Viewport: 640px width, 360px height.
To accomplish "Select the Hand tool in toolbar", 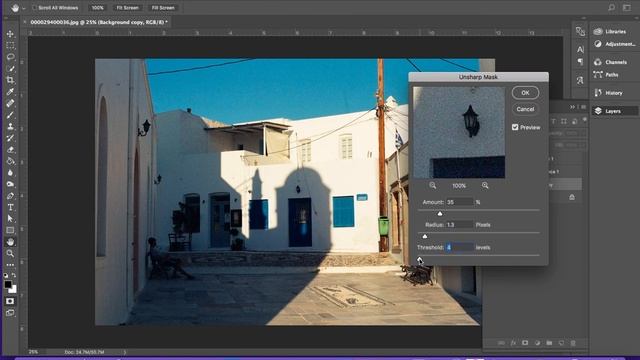I will [10, 242].
